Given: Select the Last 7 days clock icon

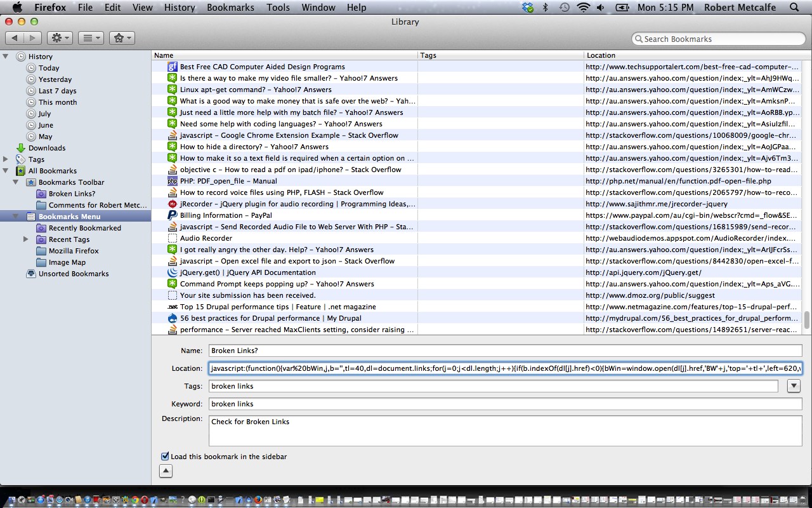Looking at the screenshot, I should tap(31, 91).
